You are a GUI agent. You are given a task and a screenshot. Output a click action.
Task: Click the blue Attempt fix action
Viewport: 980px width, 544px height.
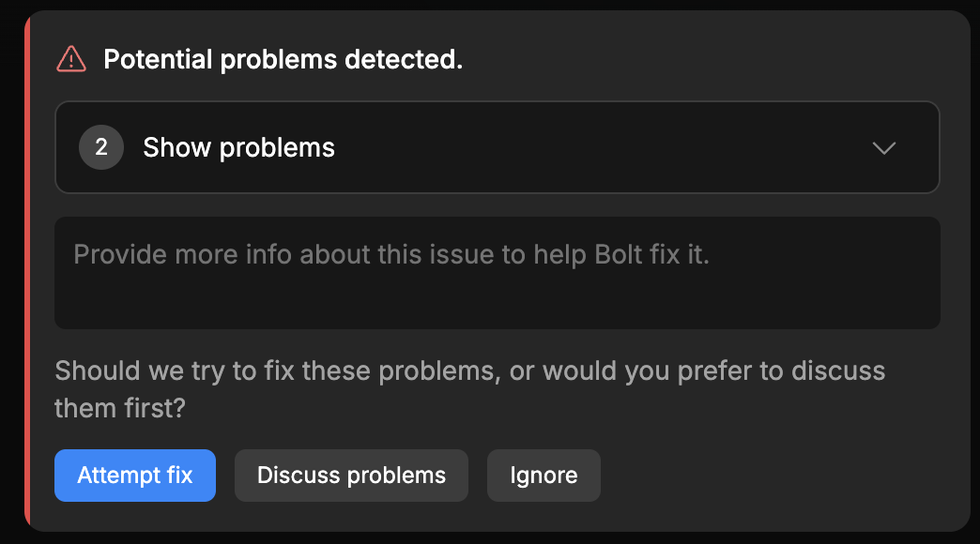tap(134, 476)
